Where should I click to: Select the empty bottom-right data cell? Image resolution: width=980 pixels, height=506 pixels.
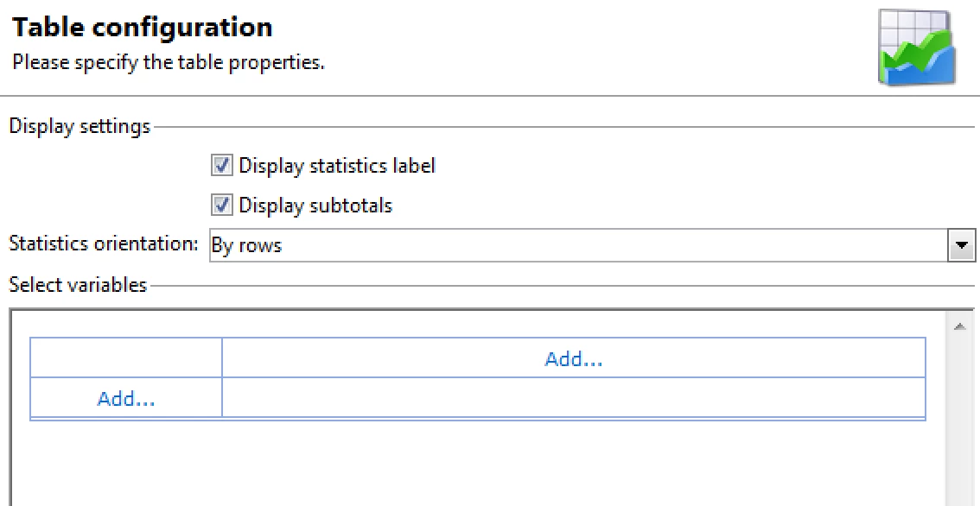tap(573, 398)
